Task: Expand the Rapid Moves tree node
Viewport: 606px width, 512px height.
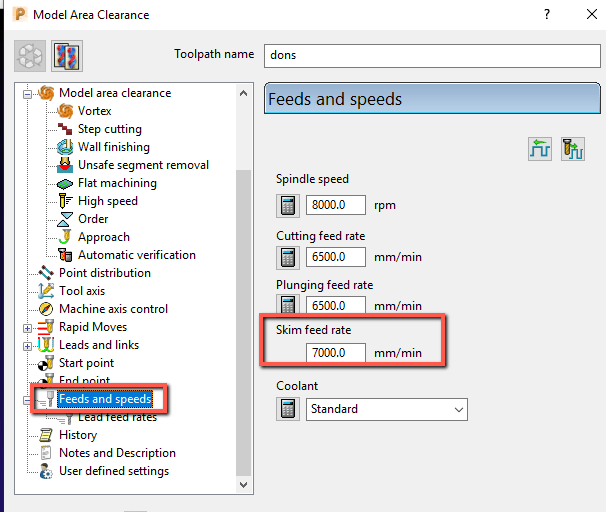Action: tap(27, 328)
